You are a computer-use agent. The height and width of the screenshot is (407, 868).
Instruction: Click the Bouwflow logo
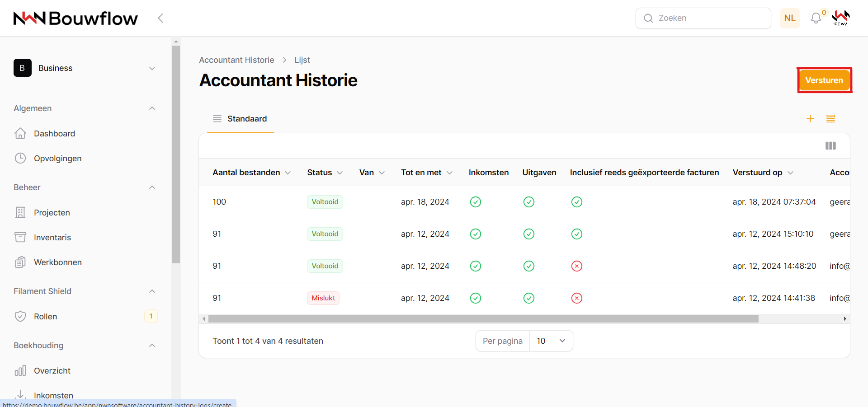click(75, 18)
